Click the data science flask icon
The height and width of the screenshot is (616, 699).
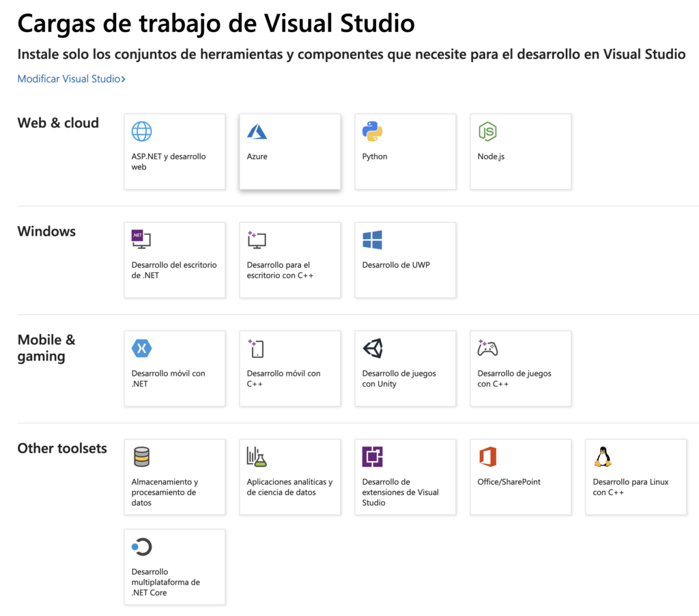pyautogui.click(x=257, y=457)
